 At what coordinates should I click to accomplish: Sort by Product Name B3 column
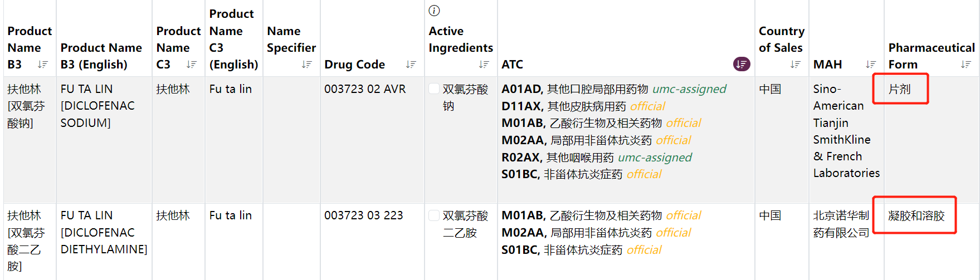click(43, 65)
